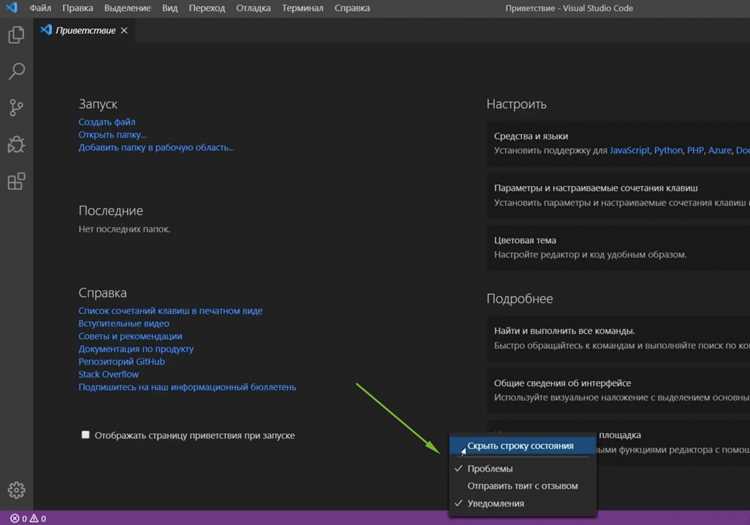Select the Приветствие editor tab

(x=84, y=31)
